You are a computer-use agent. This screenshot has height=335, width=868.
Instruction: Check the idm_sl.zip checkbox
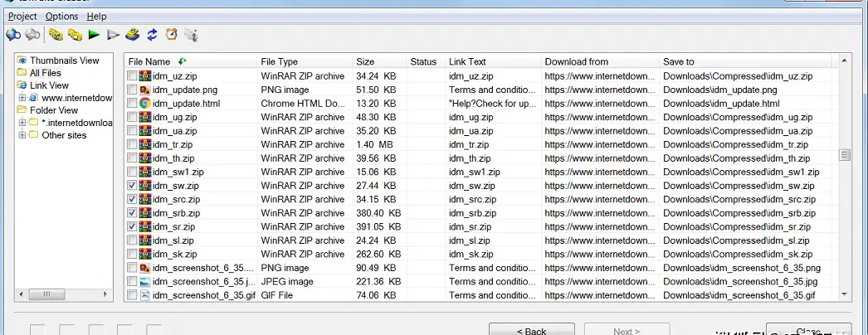132,240
